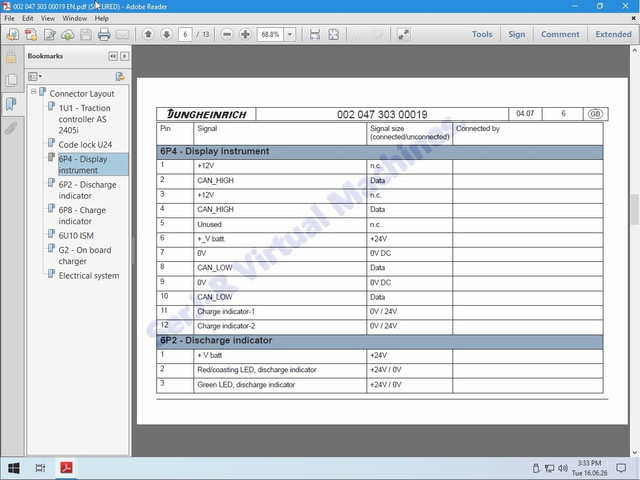Click the 'CAN_LOW' cell in row 8

(280, 268)
